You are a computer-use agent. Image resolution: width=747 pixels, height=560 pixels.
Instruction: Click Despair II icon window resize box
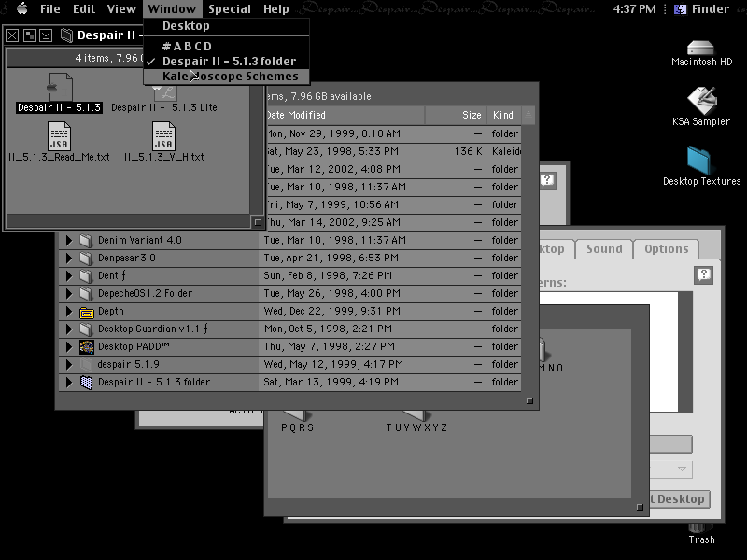click(x=258, y=221)
